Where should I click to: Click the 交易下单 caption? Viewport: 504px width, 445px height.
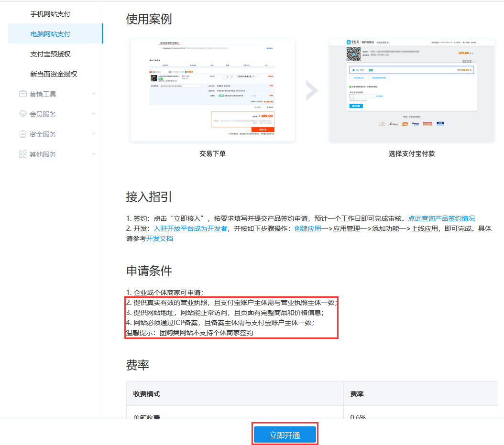212,153
